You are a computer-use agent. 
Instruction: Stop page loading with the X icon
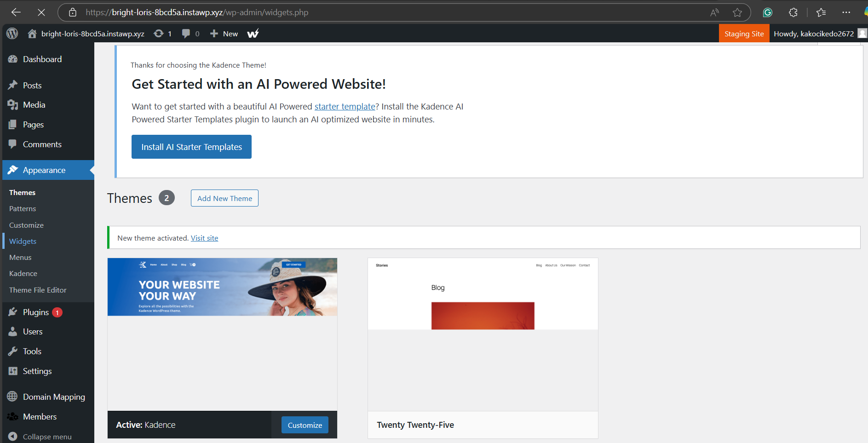[41, 12]
